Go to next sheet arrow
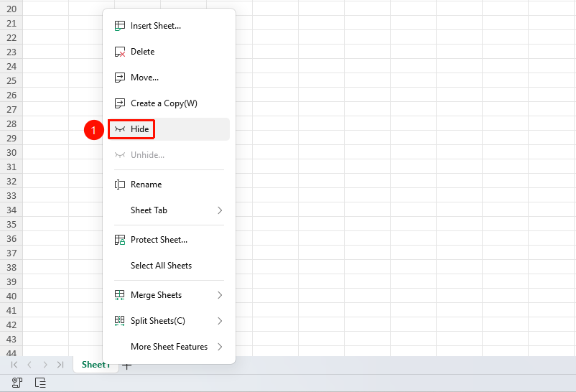 [x=45, y=365]
